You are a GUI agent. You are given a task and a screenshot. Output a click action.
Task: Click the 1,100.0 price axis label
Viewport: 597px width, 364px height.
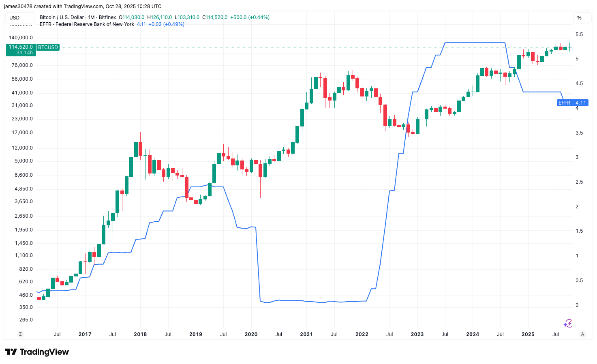pyautogui.click(x=24, y=255)
